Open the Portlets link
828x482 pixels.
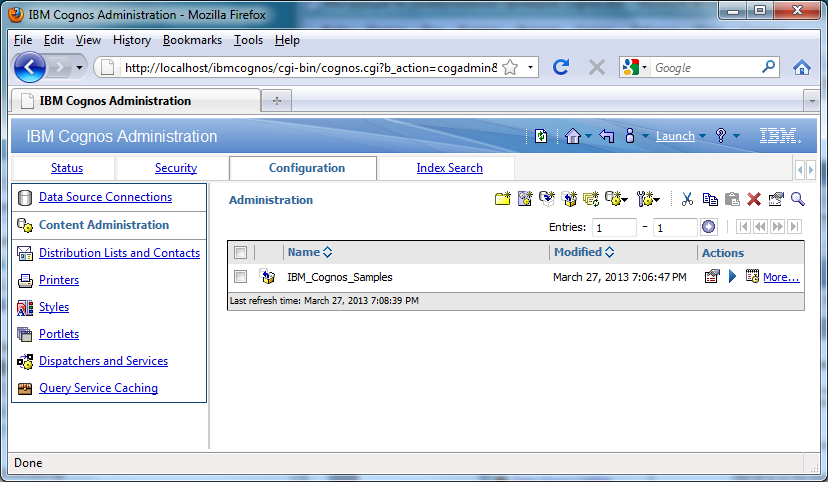(x=59, y=334)
